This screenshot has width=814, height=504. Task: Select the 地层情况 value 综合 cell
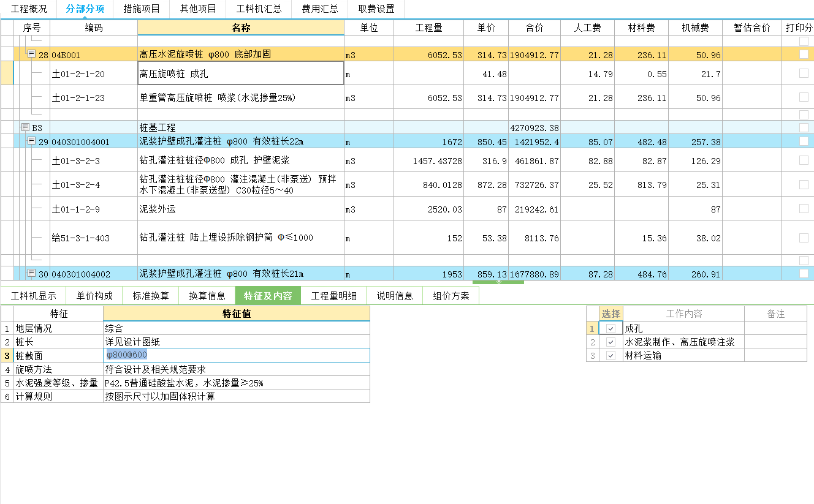pos(237,328)
